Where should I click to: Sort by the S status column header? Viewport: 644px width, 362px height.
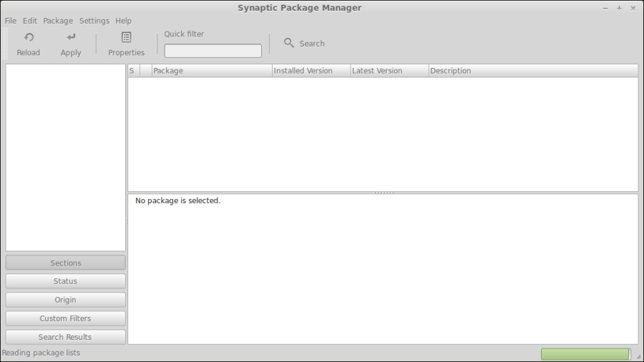134,71
